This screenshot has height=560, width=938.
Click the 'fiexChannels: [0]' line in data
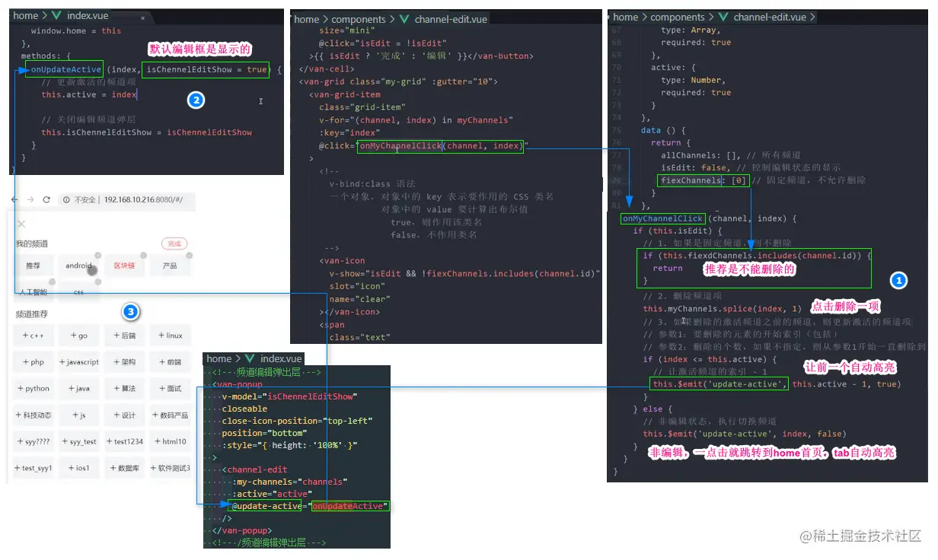705,180
